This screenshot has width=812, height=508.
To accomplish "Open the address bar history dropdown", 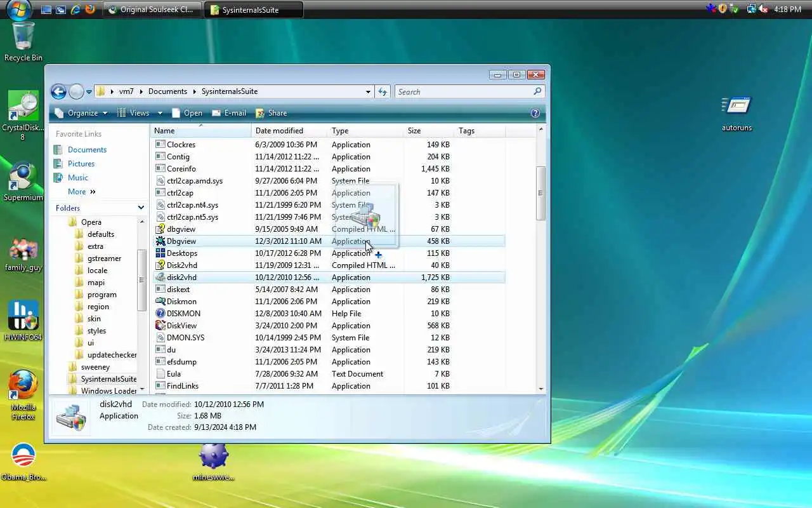I will (x=368, y=91).
